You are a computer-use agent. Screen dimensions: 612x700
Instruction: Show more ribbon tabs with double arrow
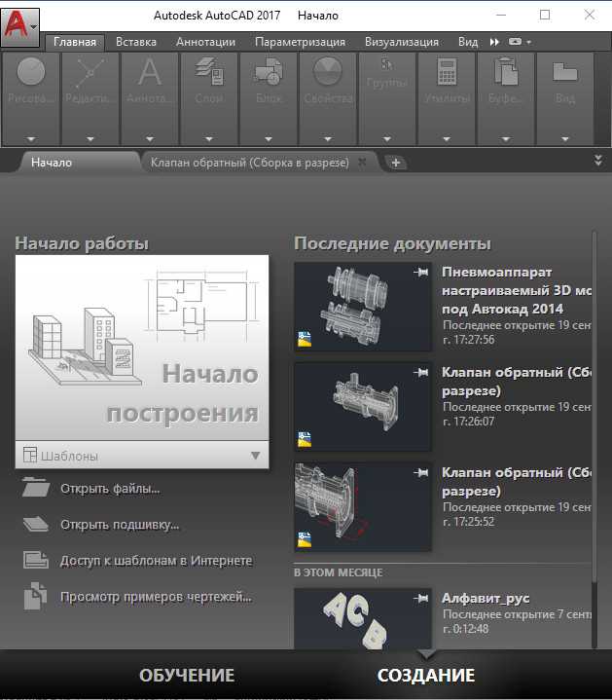(x=494, y=42)
